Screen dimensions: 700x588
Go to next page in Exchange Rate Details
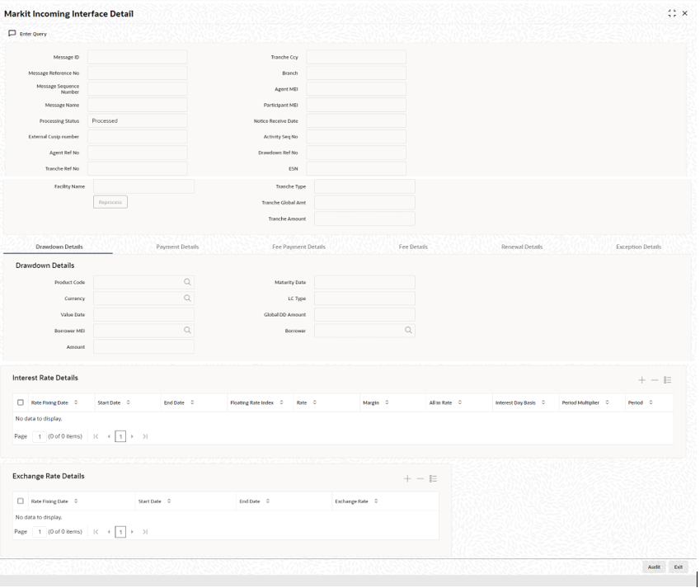pyautogui.click(x=132, y=532)
